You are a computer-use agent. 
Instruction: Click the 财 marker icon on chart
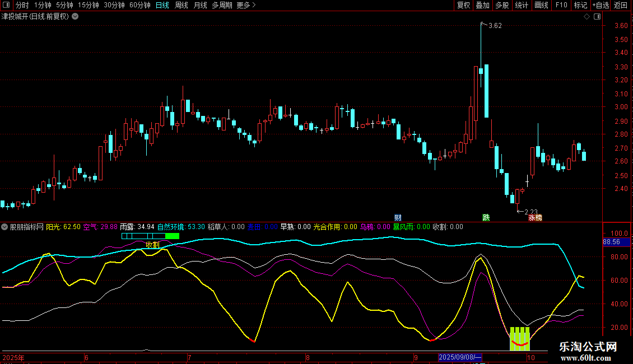[398, 217]
